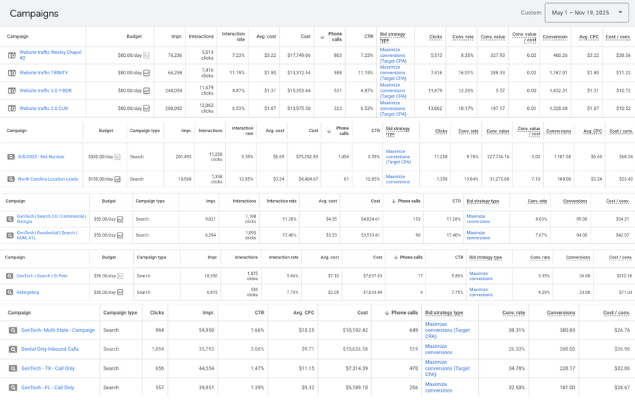Click the Conversions header in the top table

coord(555,37)
